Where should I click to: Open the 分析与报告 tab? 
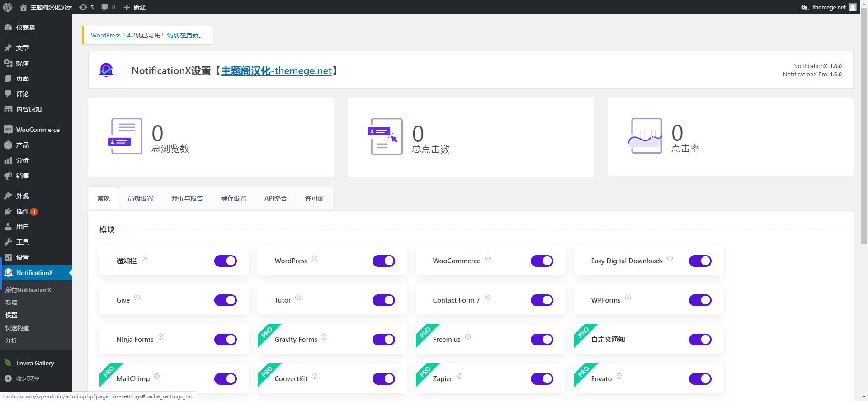(187, 198)
